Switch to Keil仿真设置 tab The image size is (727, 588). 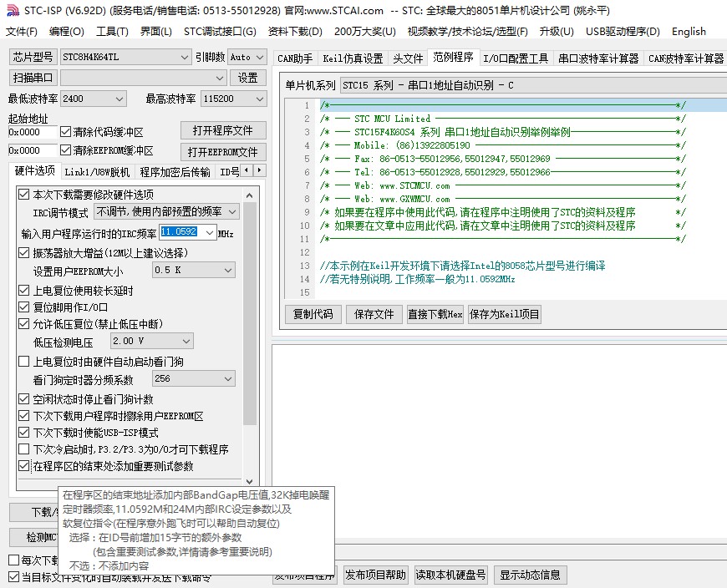(x=353, y=58)
